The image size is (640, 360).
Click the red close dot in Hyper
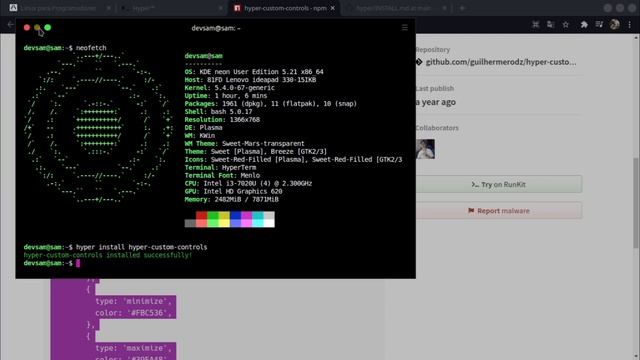27,27
